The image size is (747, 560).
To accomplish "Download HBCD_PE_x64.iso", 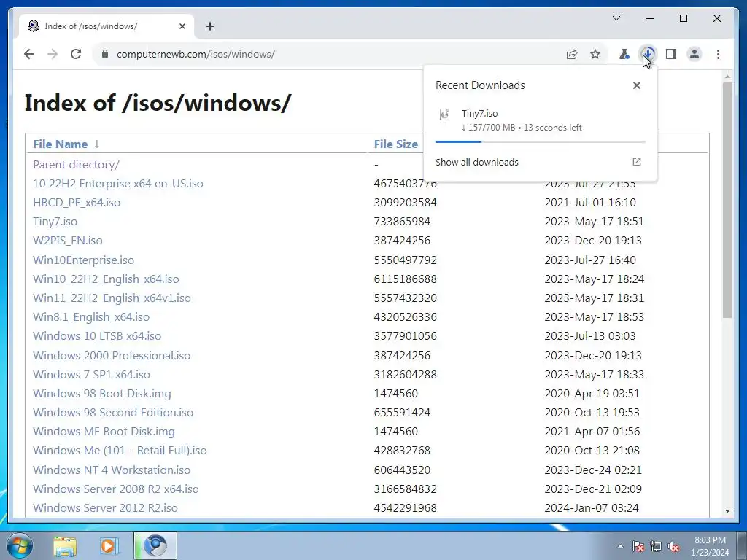I will point(77,203).
